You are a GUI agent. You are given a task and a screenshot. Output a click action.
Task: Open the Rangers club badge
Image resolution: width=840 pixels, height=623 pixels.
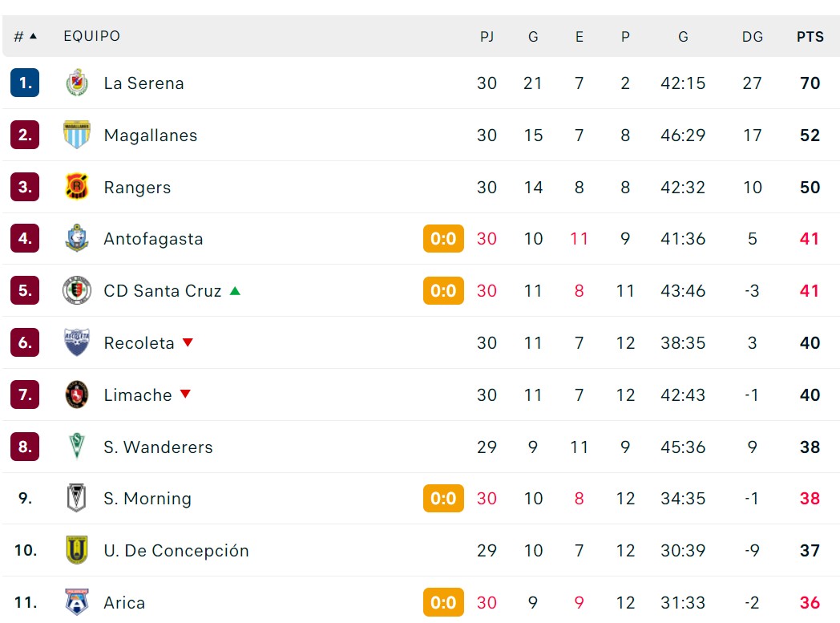77,187
